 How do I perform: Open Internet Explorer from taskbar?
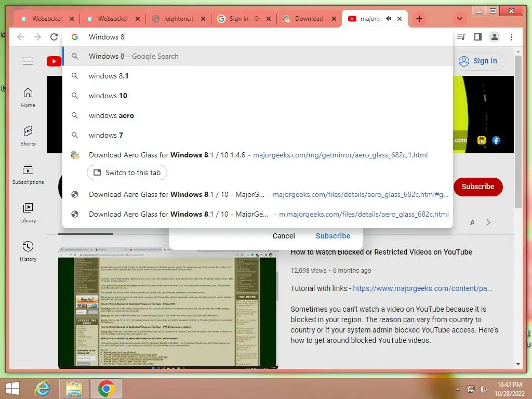coord(43,389)
